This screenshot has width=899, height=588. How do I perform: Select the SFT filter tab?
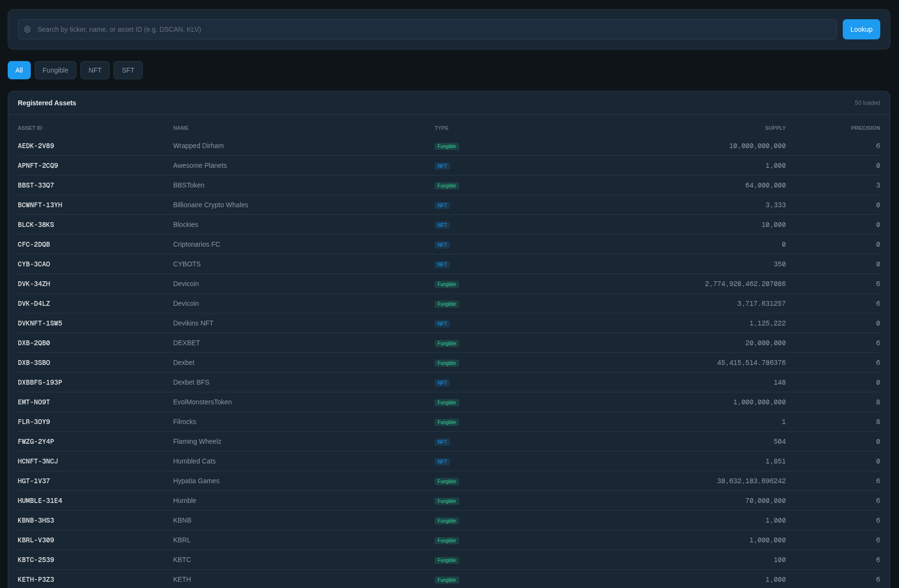point(128,70)
